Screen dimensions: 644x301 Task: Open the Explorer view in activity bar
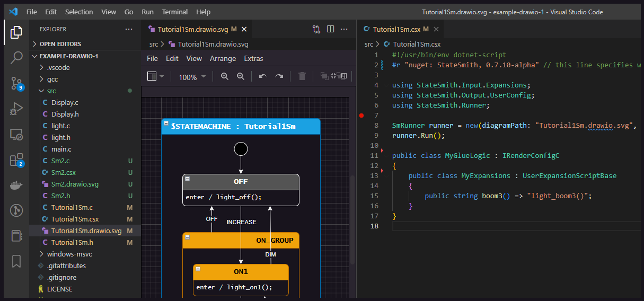point(16,33)
